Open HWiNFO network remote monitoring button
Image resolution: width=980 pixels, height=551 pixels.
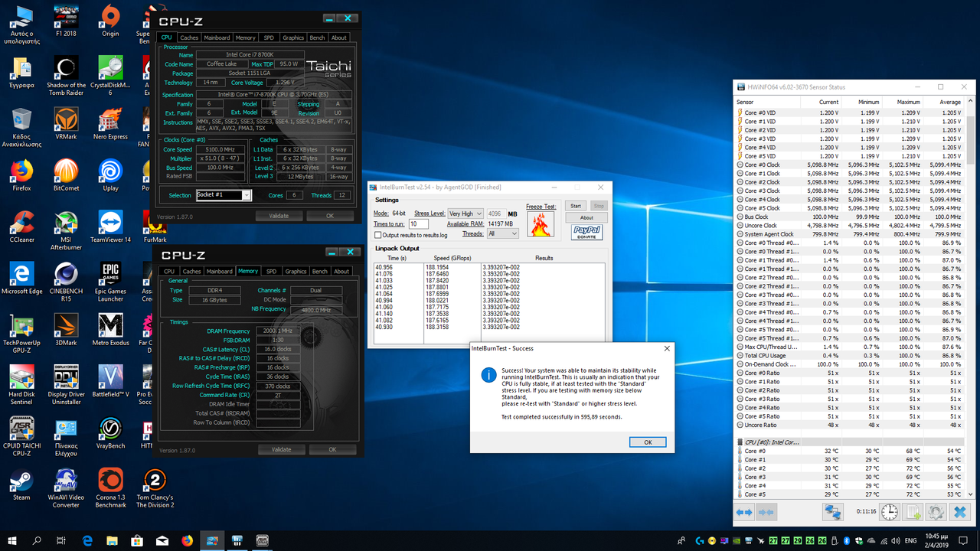pos(833,512)
